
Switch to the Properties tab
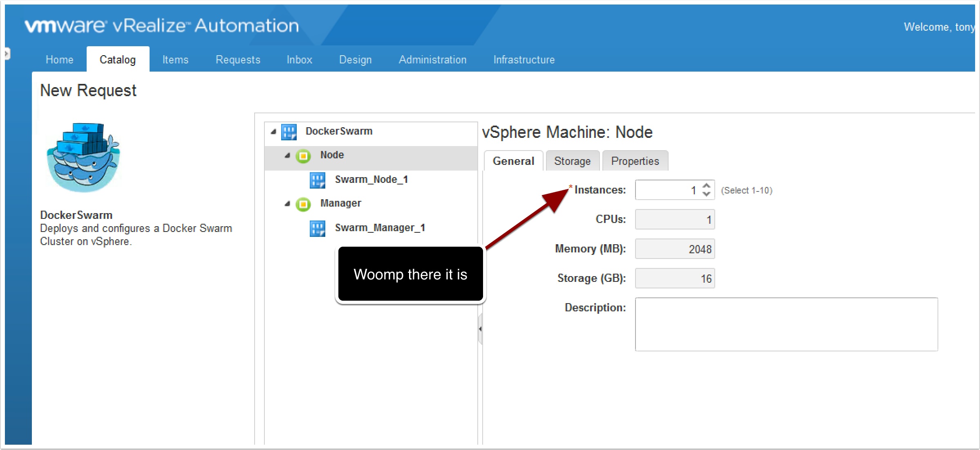[635, 161]
